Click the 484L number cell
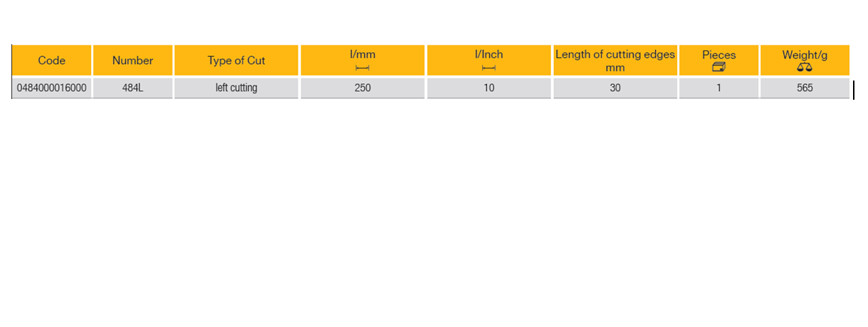 point(132,88)
